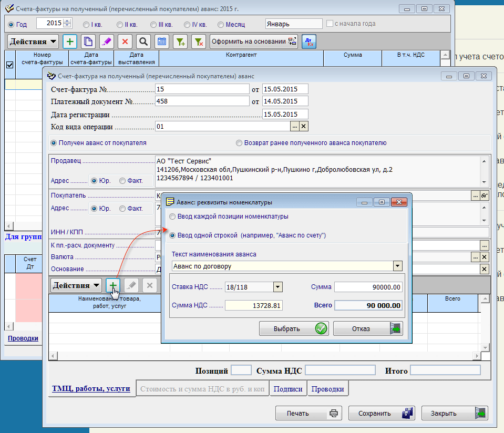504x433 pixels.
Task: Select the Год period radio button
Action: [x=11, y=24]
